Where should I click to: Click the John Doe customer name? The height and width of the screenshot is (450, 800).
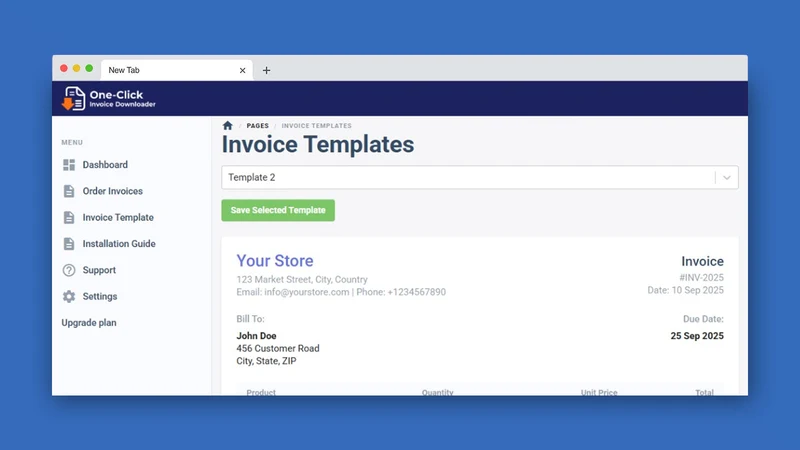click(256, 336)
